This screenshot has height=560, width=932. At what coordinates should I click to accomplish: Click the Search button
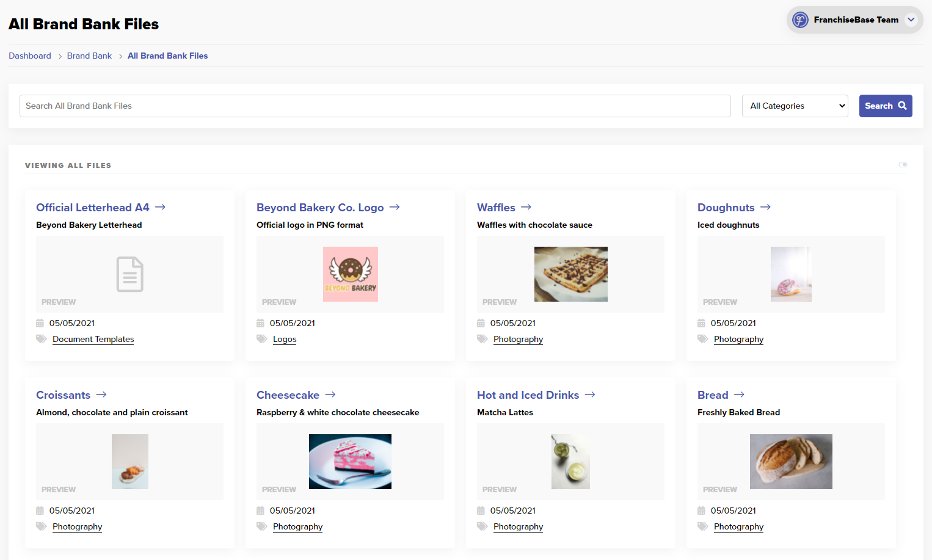pos(885,106)
